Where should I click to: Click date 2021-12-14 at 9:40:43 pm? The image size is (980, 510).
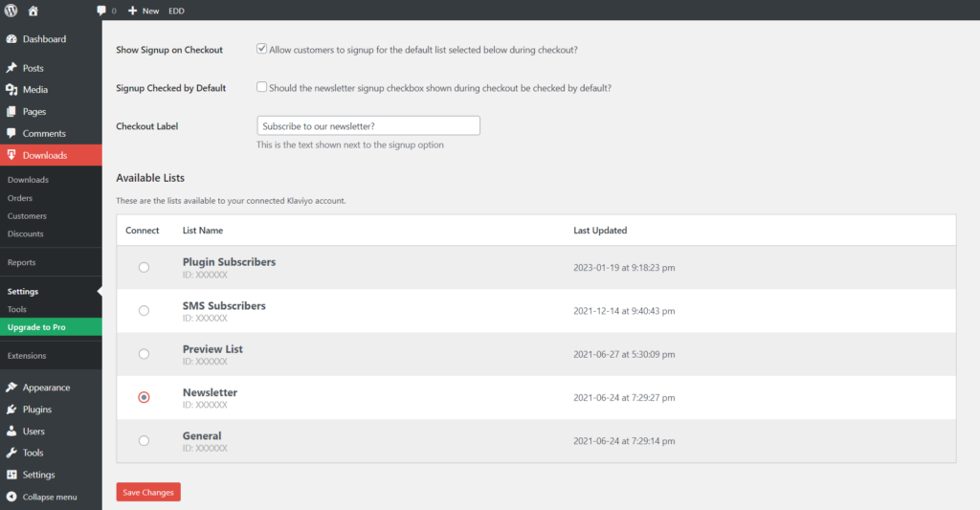(624, 311)
